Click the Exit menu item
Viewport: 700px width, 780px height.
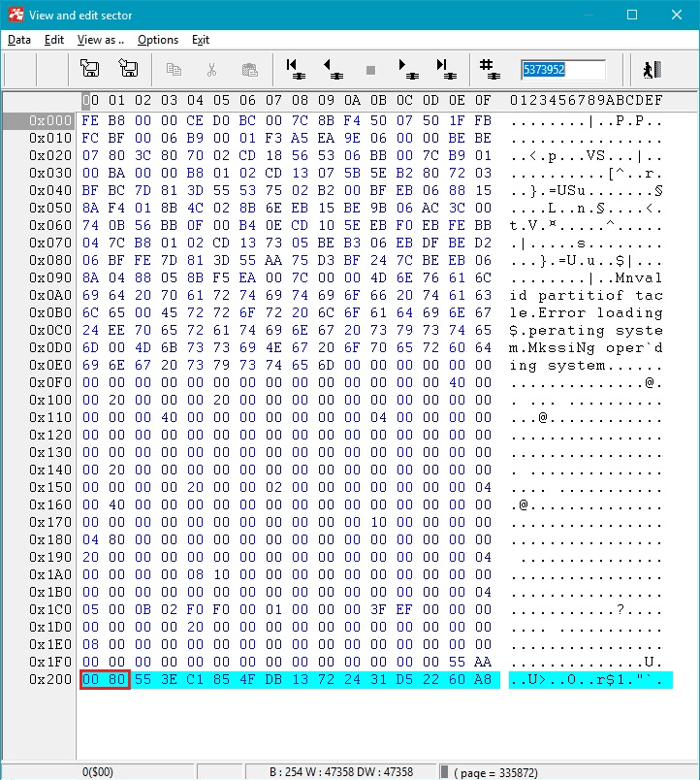(x=201, y=40)
